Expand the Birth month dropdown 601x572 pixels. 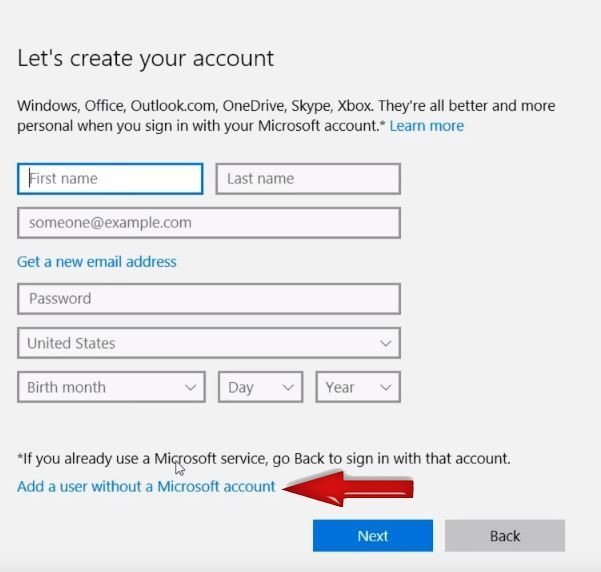coord(111,387)
